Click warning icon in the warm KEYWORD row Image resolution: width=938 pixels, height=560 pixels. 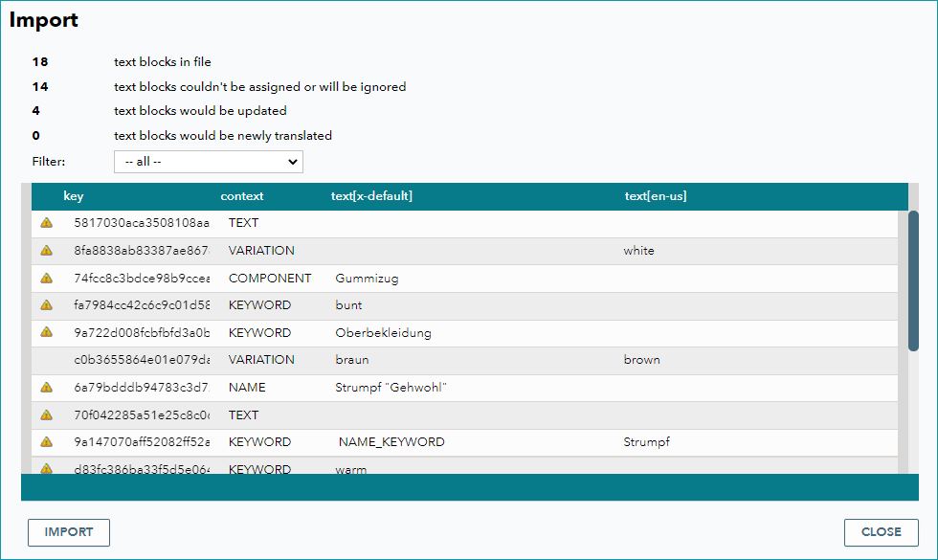(46, 468)
